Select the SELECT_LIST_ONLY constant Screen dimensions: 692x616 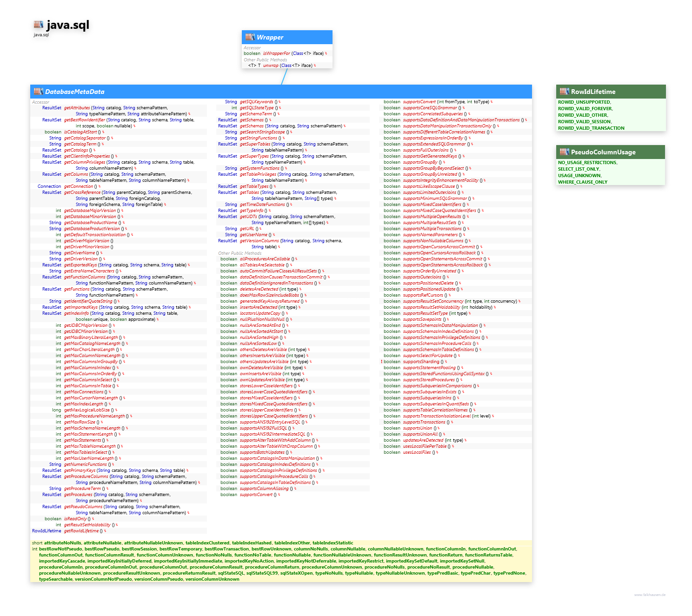[x=579, y=169]
